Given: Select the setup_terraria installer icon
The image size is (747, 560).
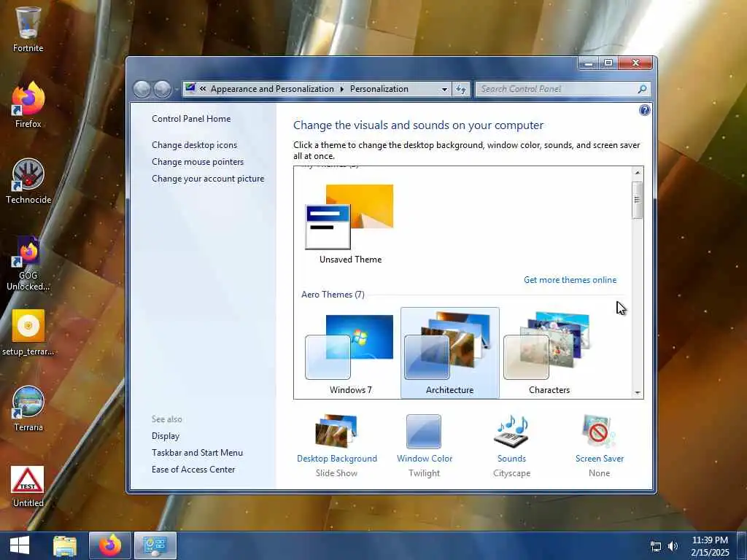Looking at the screenshot, I should (x=28, y=332).
